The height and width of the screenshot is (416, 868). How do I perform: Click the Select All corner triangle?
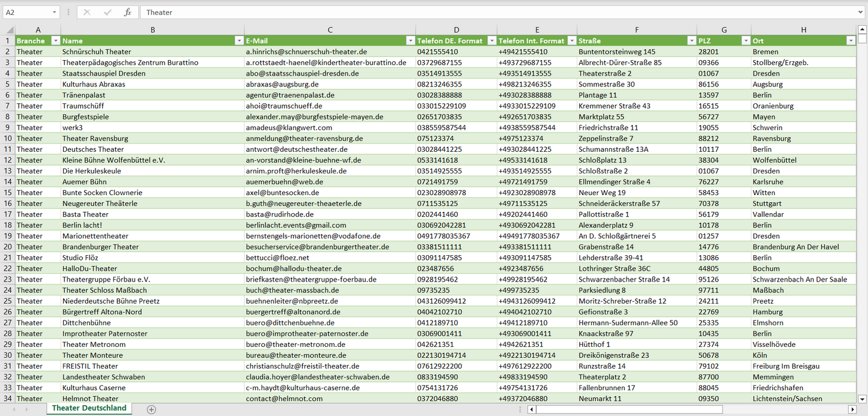[x=8, y=30]
